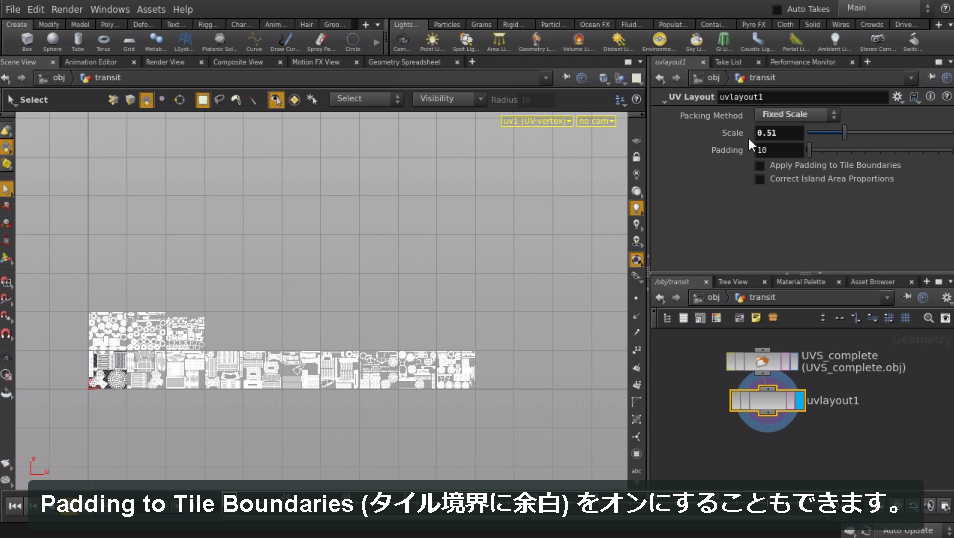Select the Box shelf tool
Viewport: 954px width, 538px height.
(x=27, y=42)
